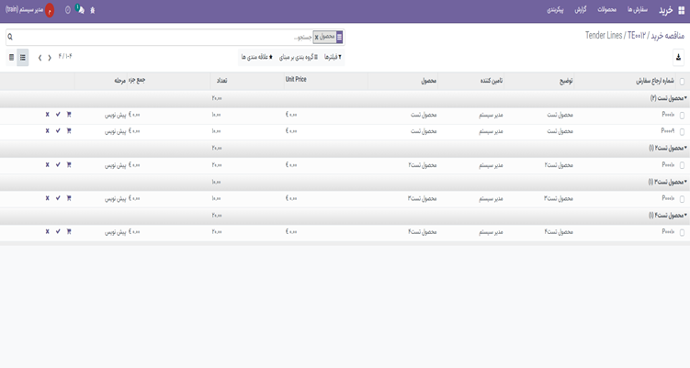This screenshot has height=368, width=690.
Task: Open the conversations chat icon in header
Action: pos(80,9)
